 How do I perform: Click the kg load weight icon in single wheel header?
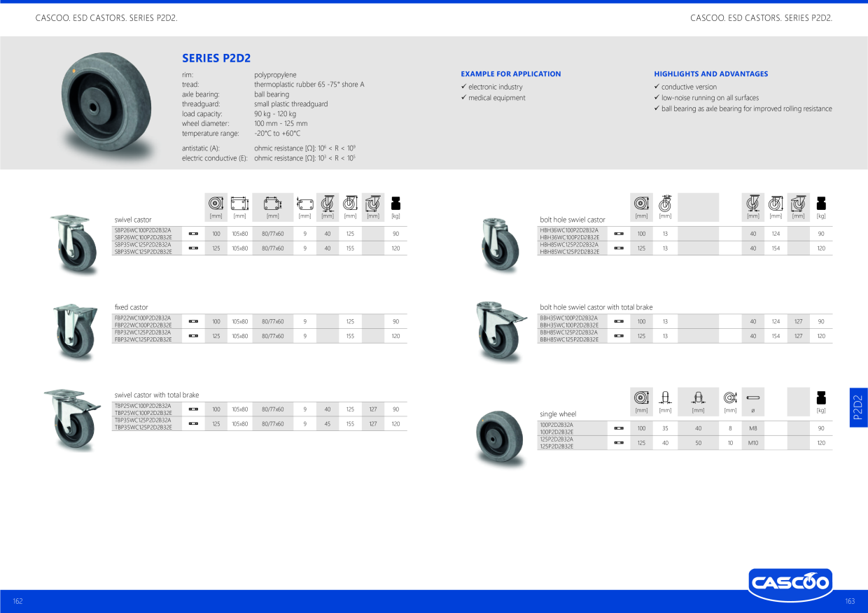(x=821, y=397)
